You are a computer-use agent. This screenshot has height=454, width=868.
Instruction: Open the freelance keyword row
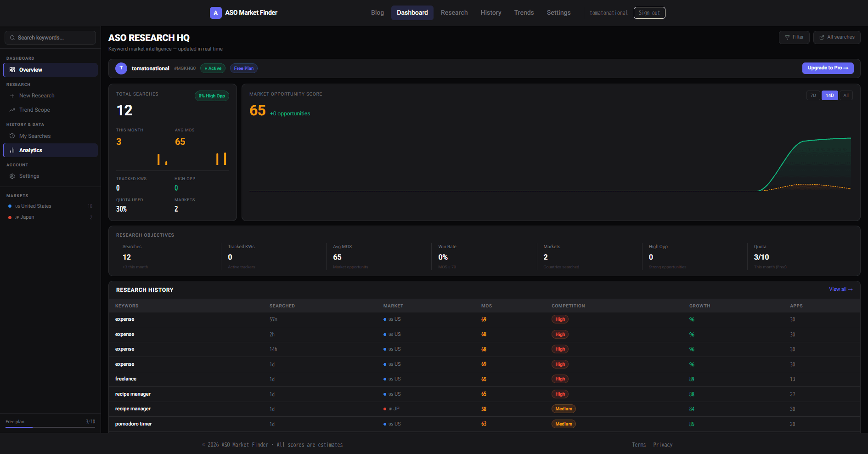[484, 379]
